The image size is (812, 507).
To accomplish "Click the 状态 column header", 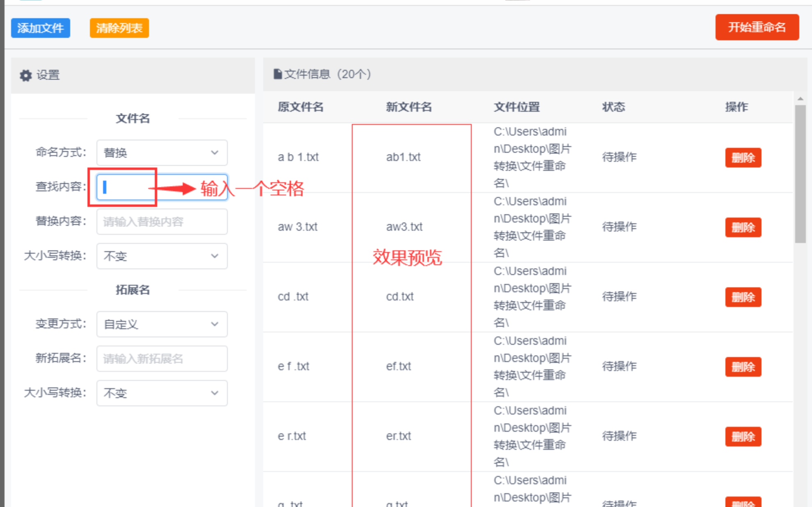I will pos(613,107).
